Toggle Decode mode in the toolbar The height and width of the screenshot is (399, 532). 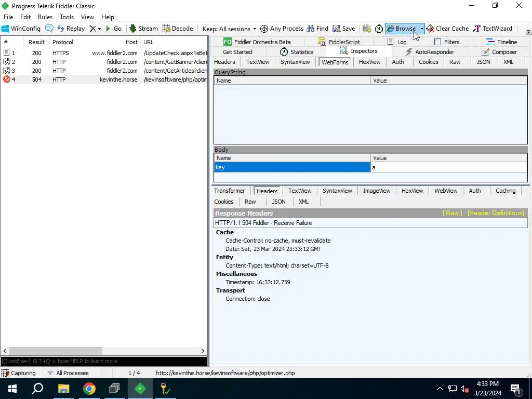coord(178,29)
